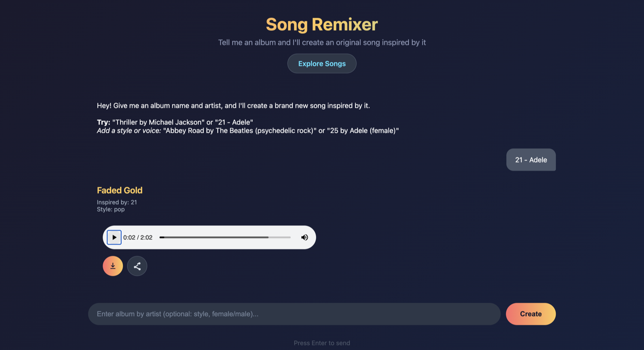Click the Create button

pos(530,314)
